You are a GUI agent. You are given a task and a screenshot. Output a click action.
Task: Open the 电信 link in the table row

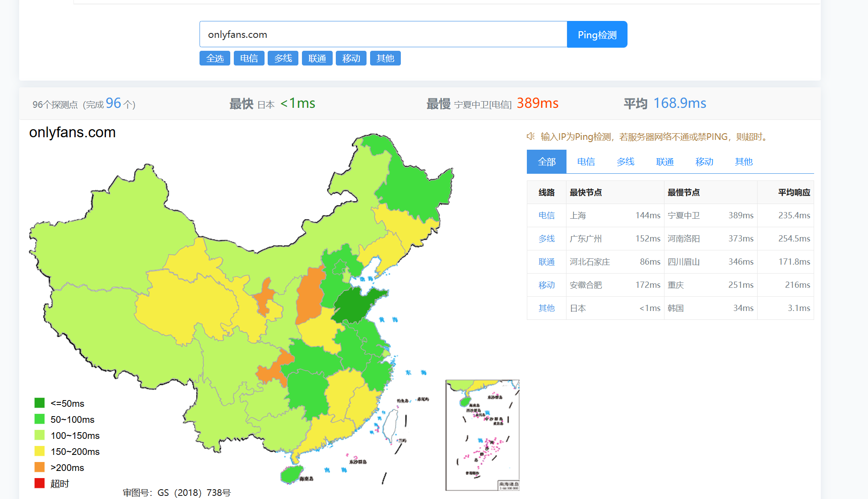[x=546, y=216]
